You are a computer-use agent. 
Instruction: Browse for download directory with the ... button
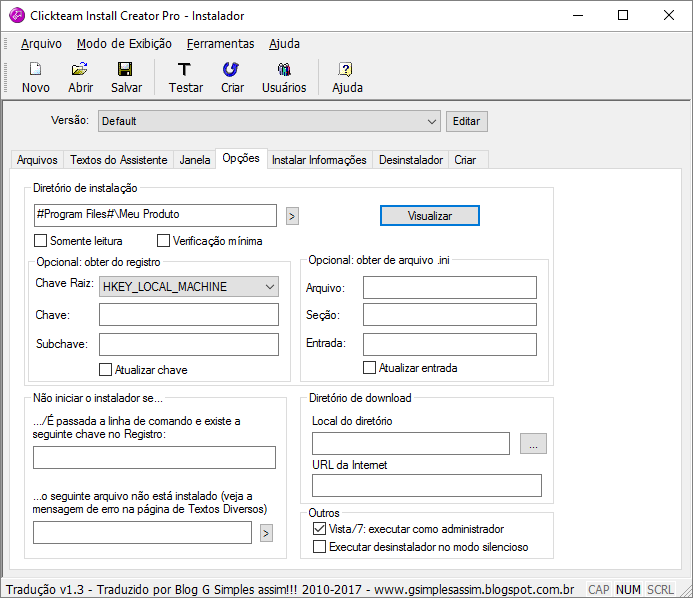click(533, 444)
